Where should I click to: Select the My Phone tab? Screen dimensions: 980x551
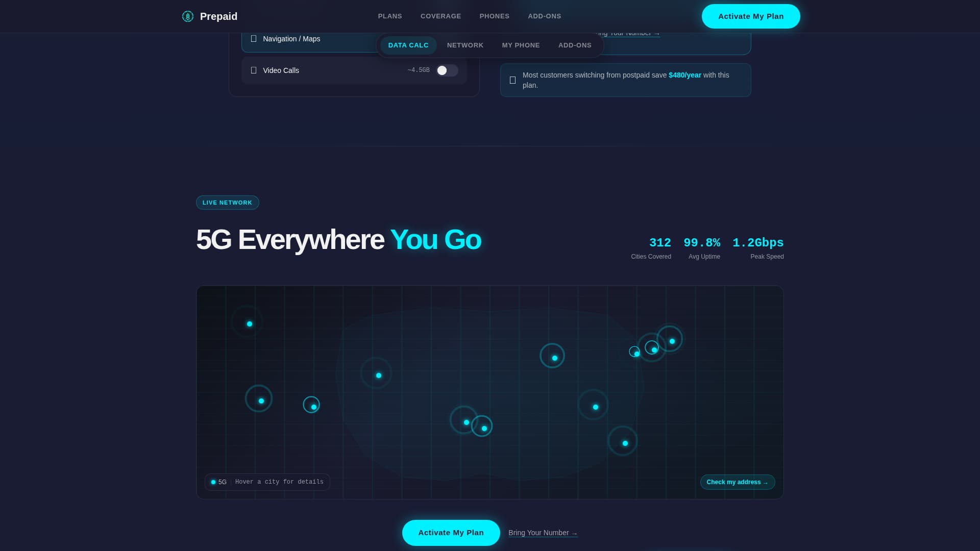[x=521, y=45]
